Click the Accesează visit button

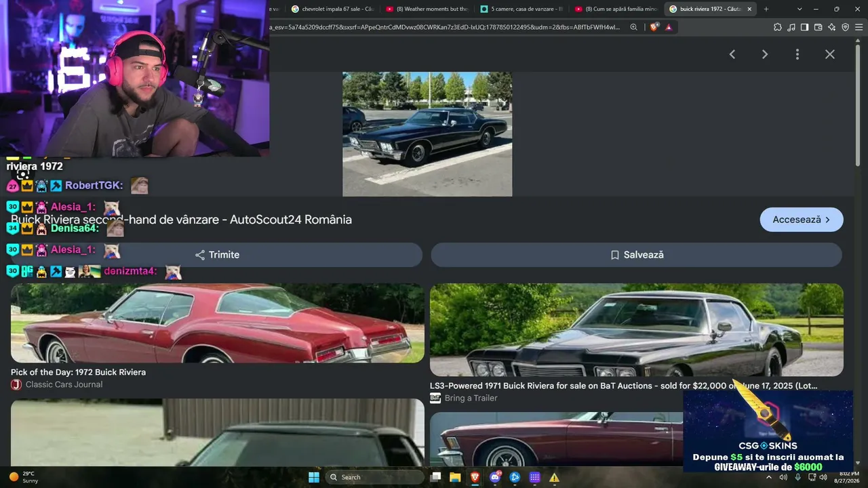[802, 220]
